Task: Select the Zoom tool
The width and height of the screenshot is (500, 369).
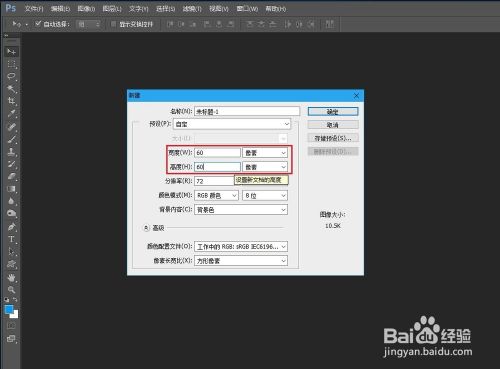Action: [11, 289]
